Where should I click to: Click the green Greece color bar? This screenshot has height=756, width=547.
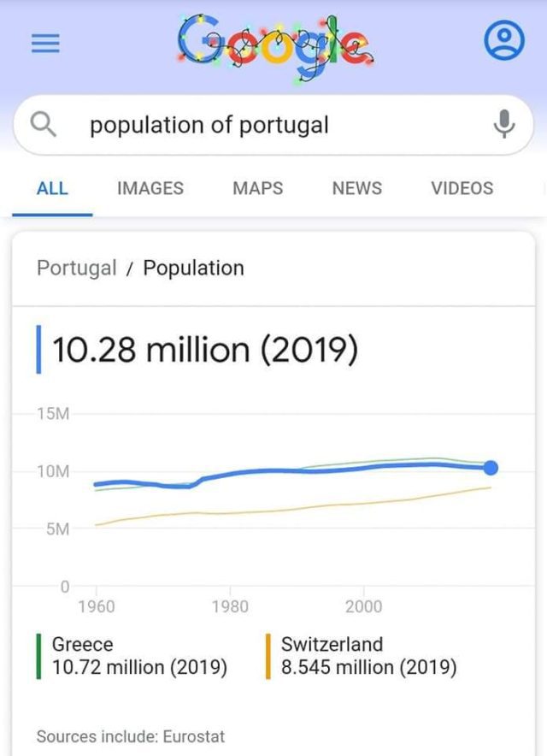click(38, 656)
